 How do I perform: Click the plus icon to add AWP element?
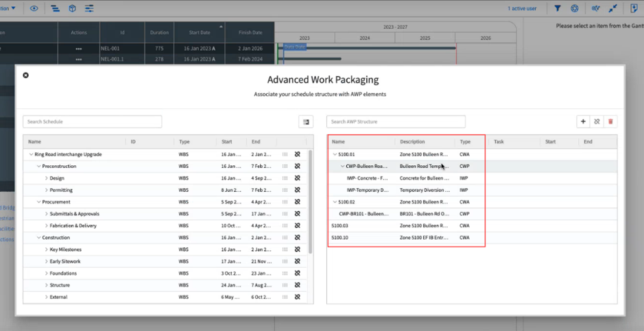[x=583, y=122]
